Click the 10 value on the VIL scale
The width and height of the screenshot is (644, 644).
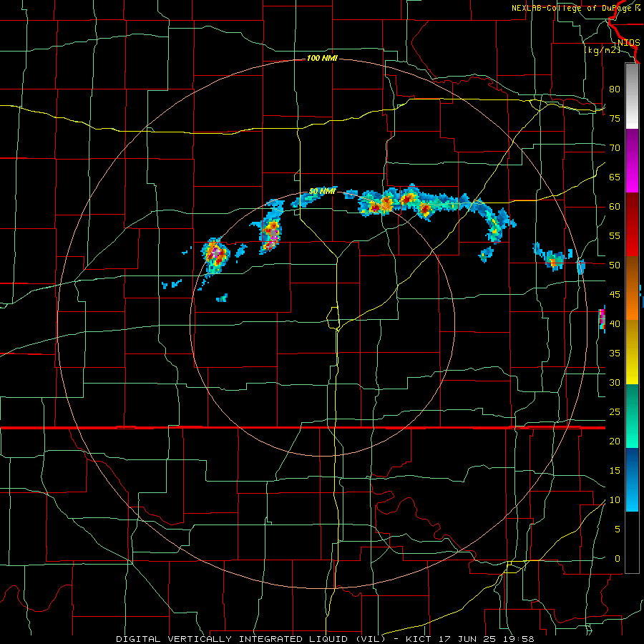click(x=615, y=500)
